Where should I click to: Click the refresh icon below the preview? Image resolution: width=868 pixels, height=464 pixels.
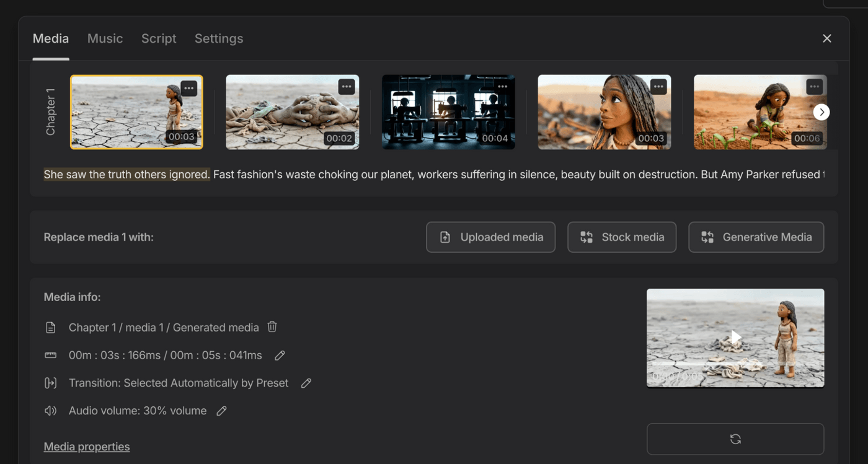(x=735, y=439)
